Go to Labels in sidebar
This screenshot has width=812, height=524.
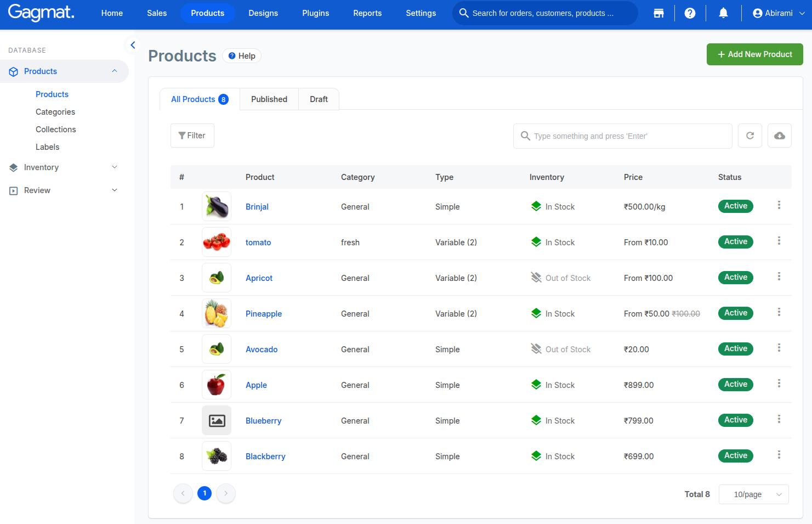(x=48, y=147)
